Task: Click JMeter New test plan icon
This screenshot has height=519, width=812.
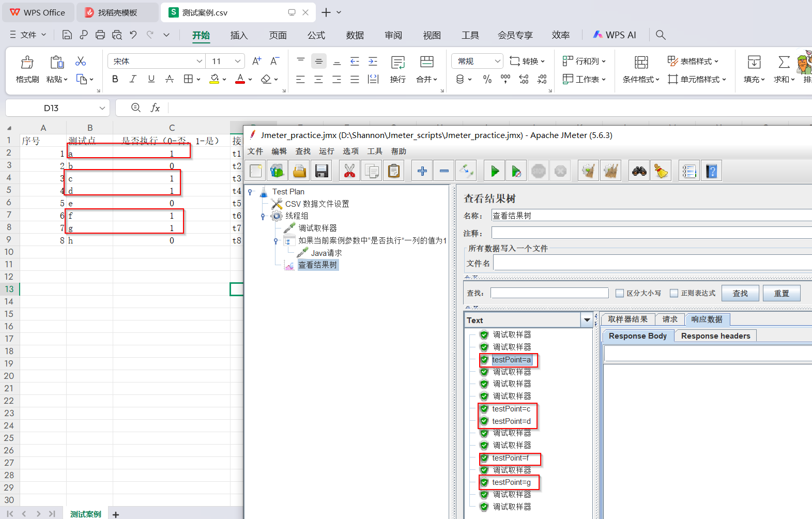Action: (256, 171)
